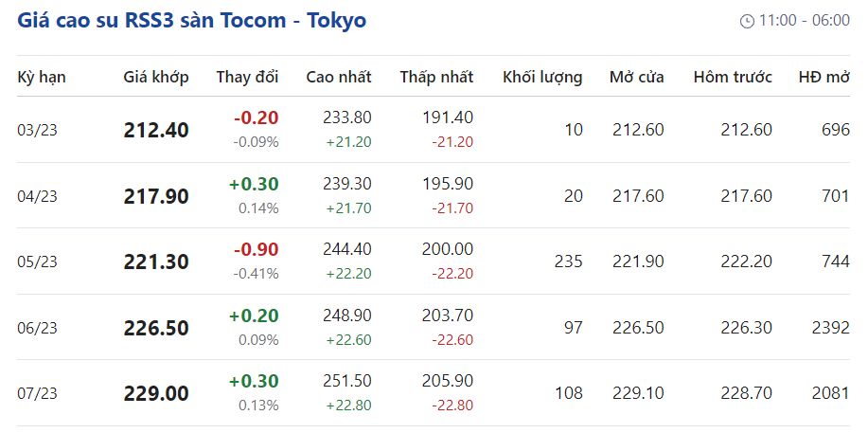Select the 'Thay đổi' column header
The width and height of the screenshot is (868, 433).
coord(247,77)
